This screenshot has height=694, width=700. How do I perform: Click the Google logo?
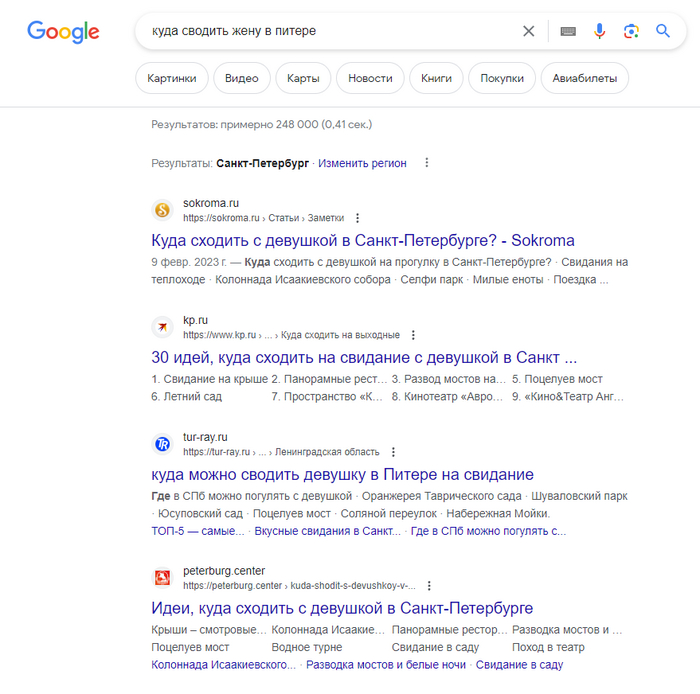pyautogui.click(x=63, y=31)
